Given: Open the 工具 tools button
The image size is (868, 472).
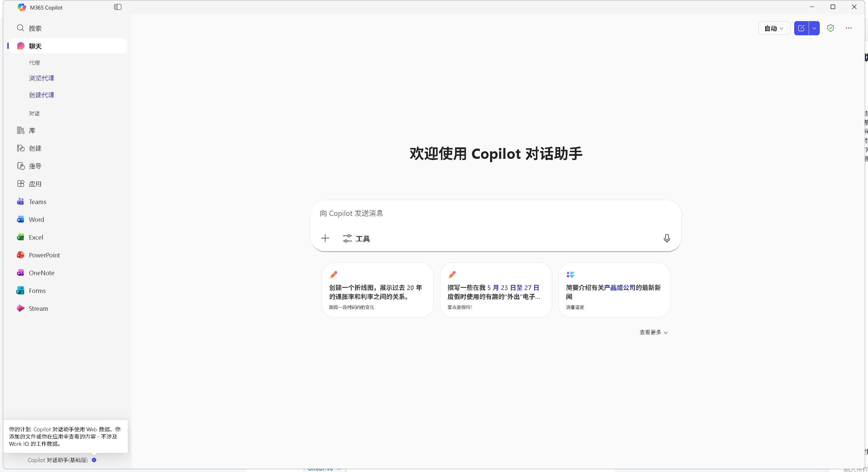Looking at the screenshot, I should [x=357, y=238].
